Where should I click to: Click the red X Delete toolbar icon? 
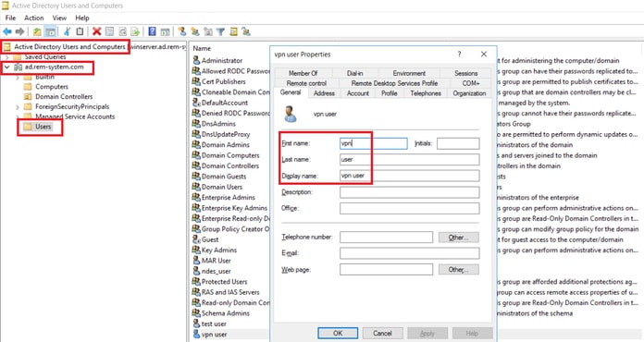(x=96, y=31)
